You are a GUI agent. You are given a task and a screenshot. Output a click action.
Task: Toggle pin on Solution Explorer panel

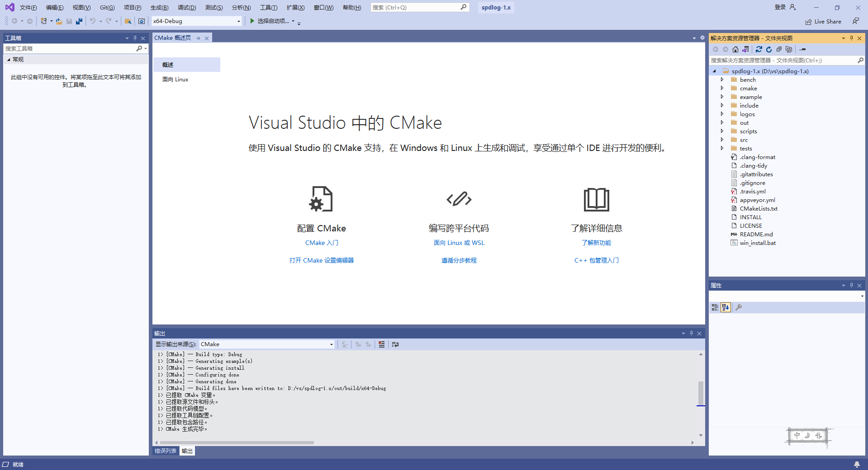pos(851,38)
